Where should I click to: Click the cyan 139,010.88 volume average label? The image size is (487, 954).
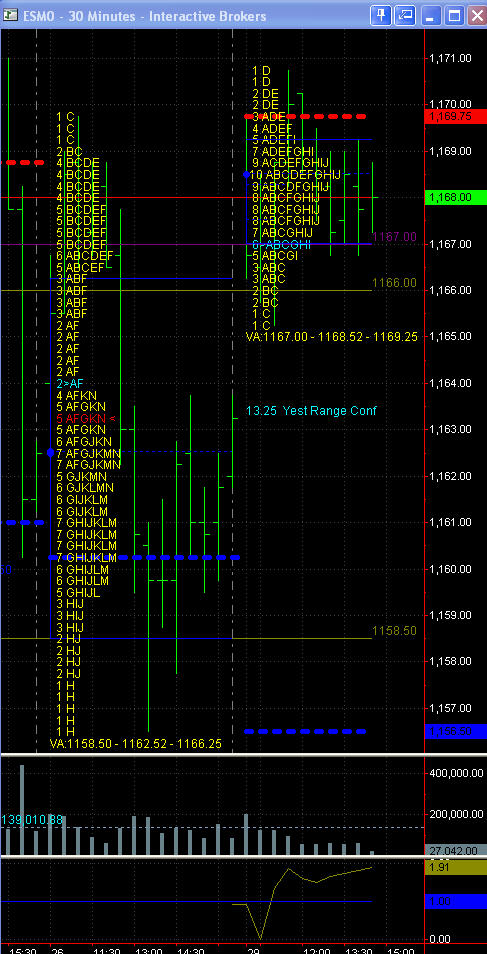32,820
